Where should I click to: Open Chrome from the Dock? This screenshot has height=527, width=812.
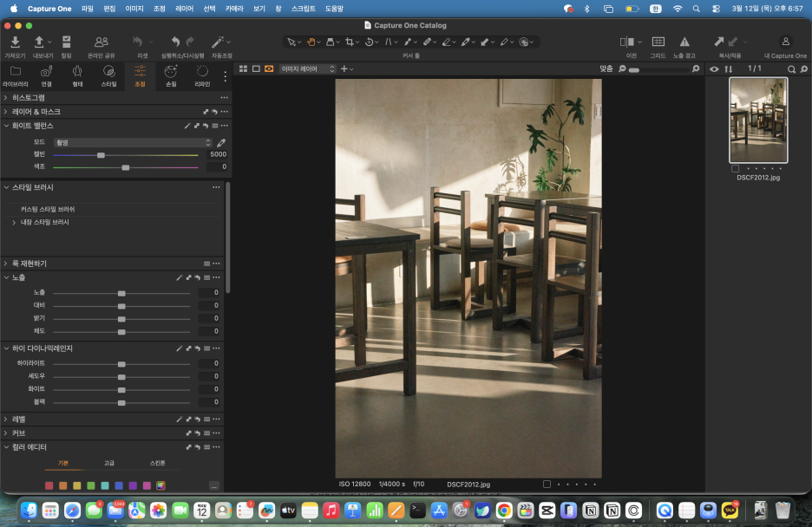point(503,511)
